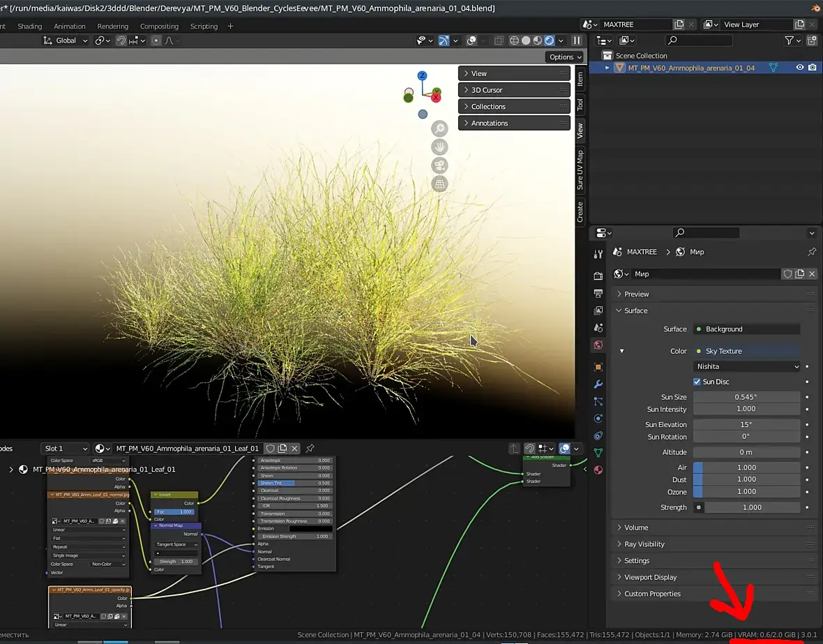Hide MT_PM_V60_Ammophila_arenaria_01_04 in viewport
Viewport: 823px width, 644px height.
(x=800, y=68)
